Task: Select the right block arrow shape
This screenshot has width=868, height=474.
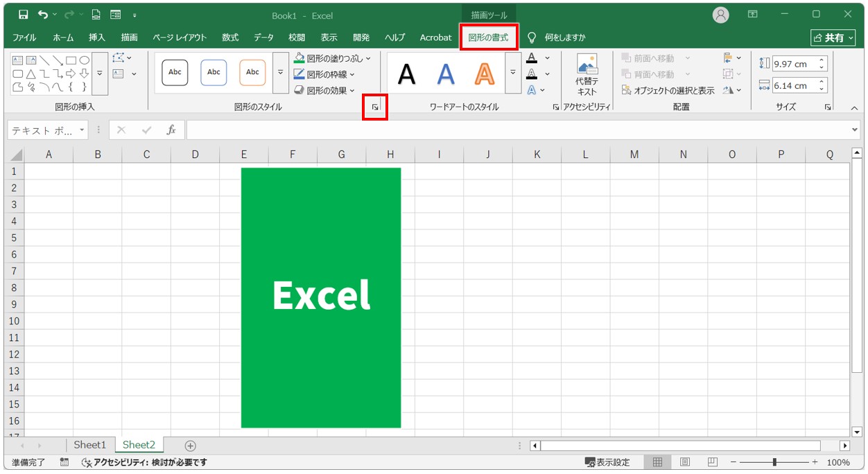Action: tap(71, 73)
